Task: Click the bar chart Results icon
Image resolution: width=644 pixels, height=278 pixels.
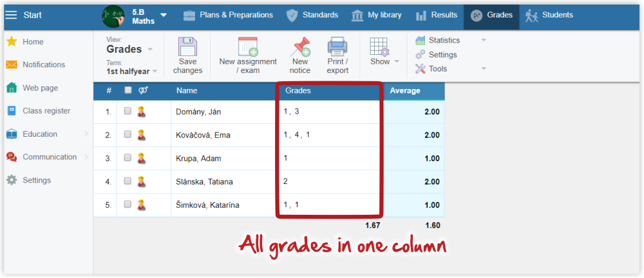Action: tap(421, 15)
